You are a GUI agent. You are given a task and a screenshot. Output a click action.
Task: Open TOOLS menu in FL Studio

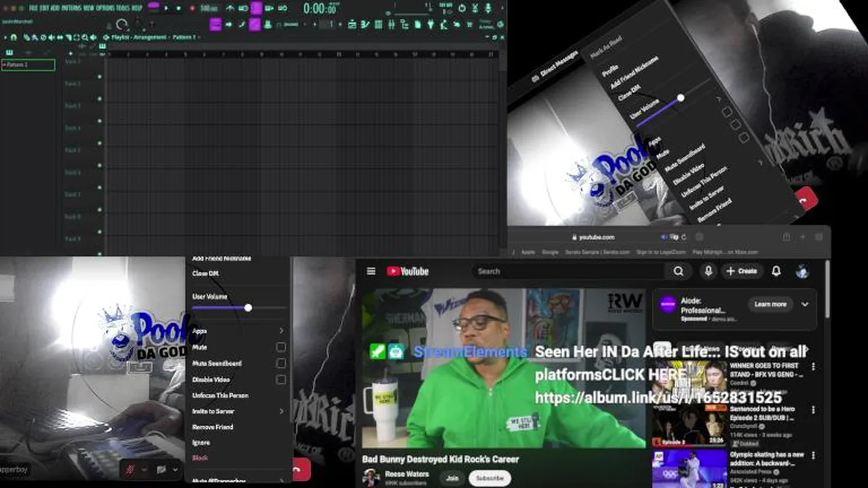pos(123,8)
